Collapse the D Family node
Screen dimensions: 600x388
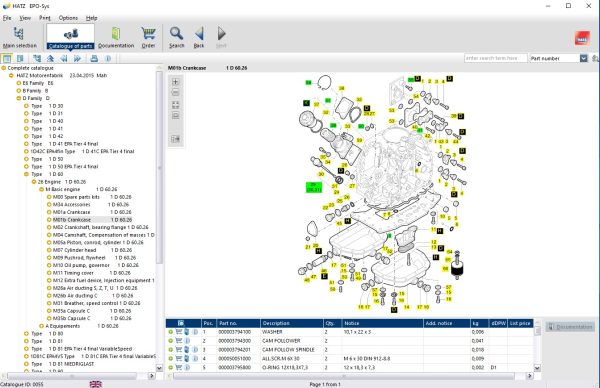(18, 98)
